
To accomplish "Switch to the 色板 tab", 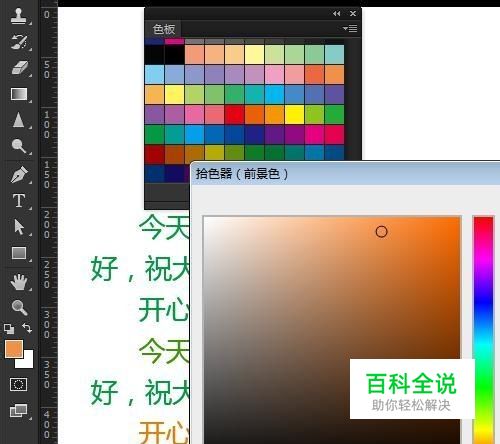I will pyautogui.click(x=163, y=29).
